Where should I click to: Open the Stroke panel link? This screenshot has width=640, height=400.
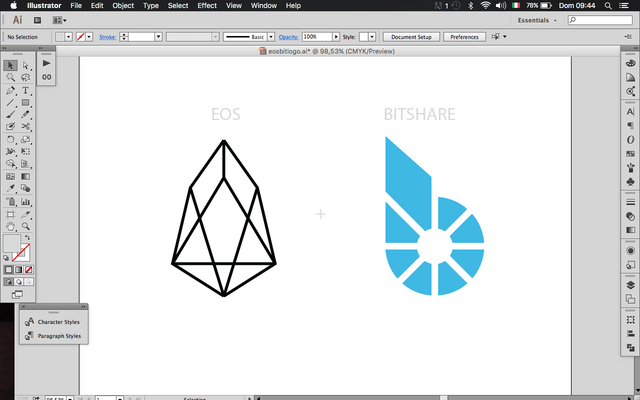coord(107,37)
